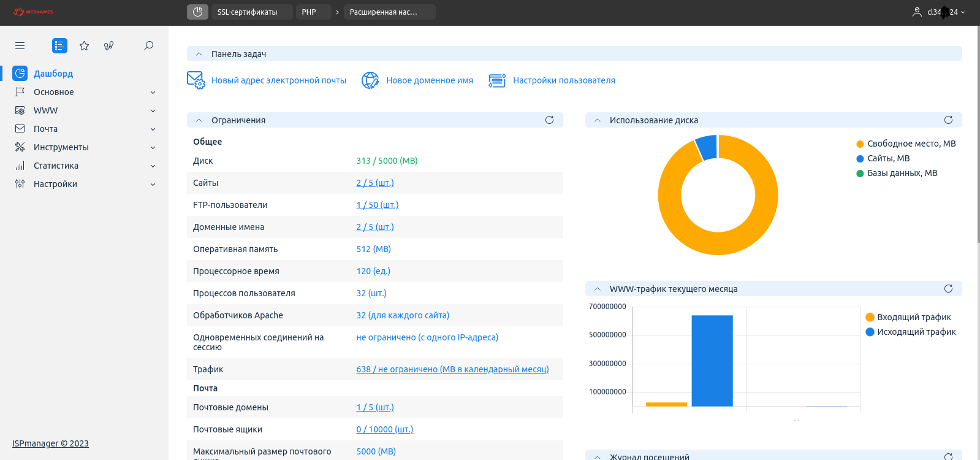Viewport: 980px width, 460px height.
Task: Open Обработчиков Apache 32 link
Action: click(x=403, y=315)
